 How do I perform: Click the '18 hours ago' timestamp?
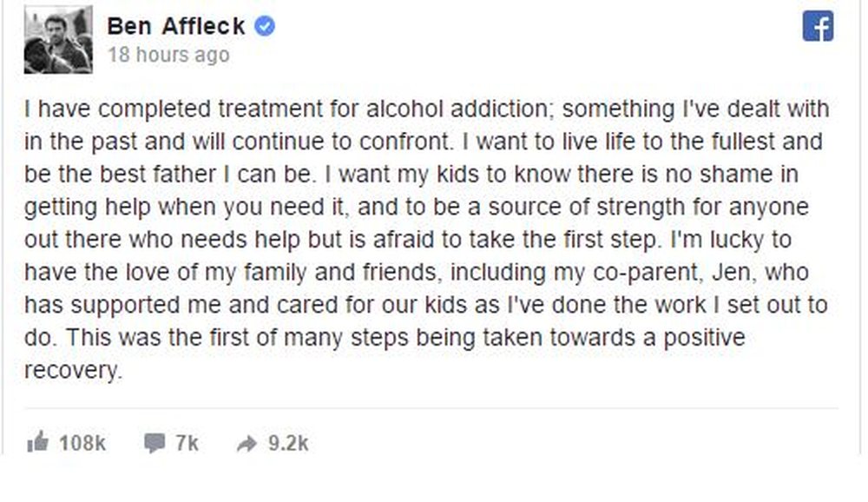point(168,55)
